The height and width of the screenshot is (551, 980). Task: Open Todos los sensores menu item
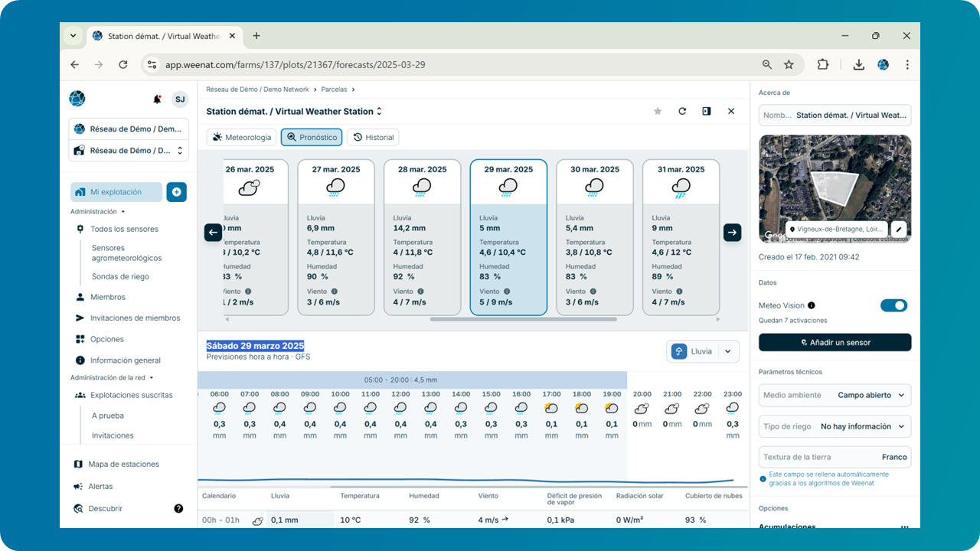(x=124, y=229)
